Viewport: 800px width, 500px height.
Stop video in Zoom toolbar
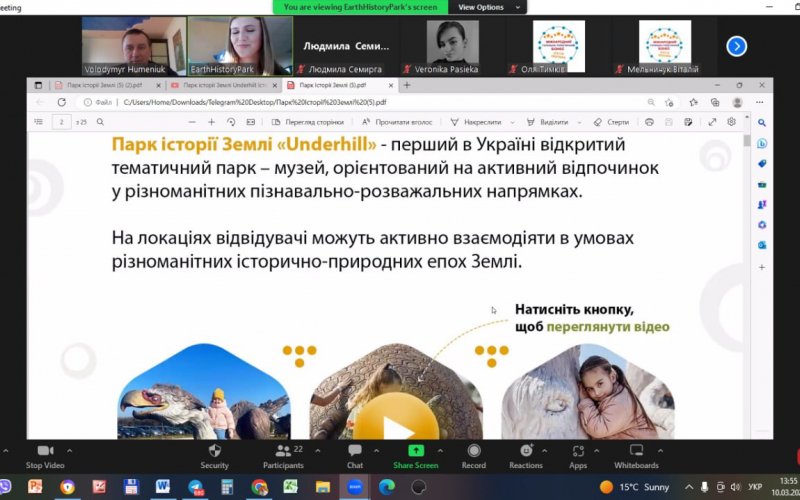point(45,457)
